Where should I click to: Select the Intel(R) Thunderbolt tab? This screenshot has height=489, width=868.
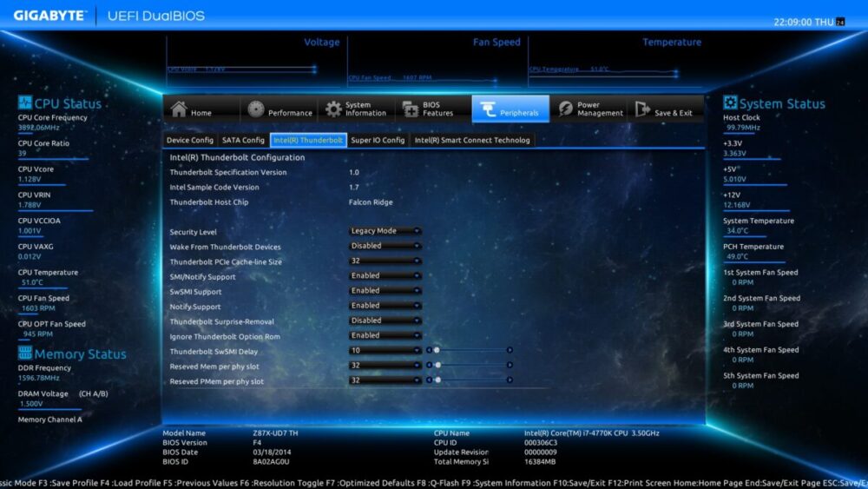308,140
